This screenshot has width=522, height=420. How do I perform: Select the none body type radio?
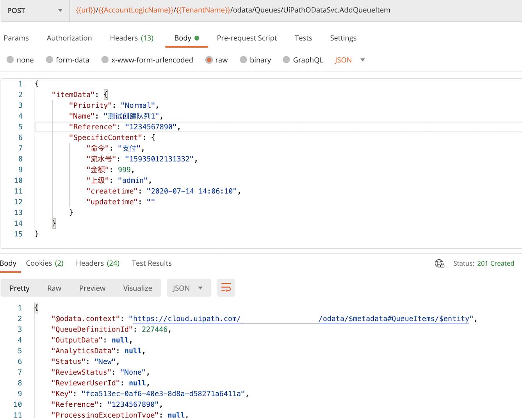[x=10, y=60]
